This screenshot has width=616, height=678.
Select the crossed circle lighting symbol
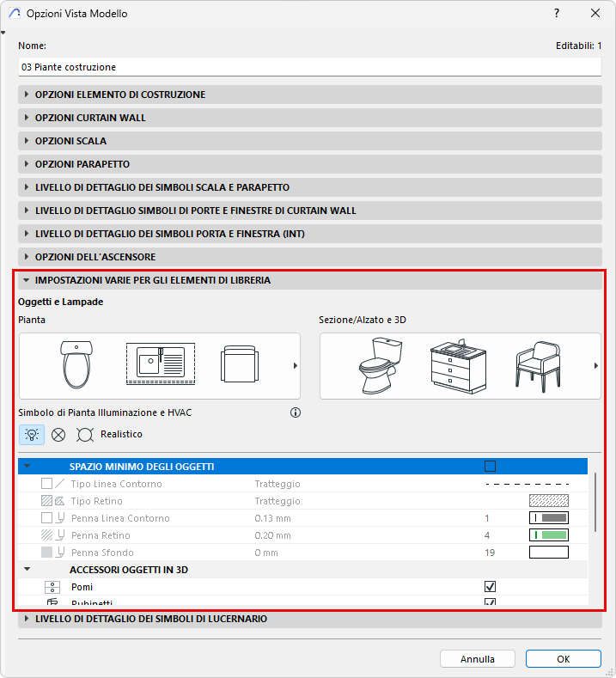(58, 434)
